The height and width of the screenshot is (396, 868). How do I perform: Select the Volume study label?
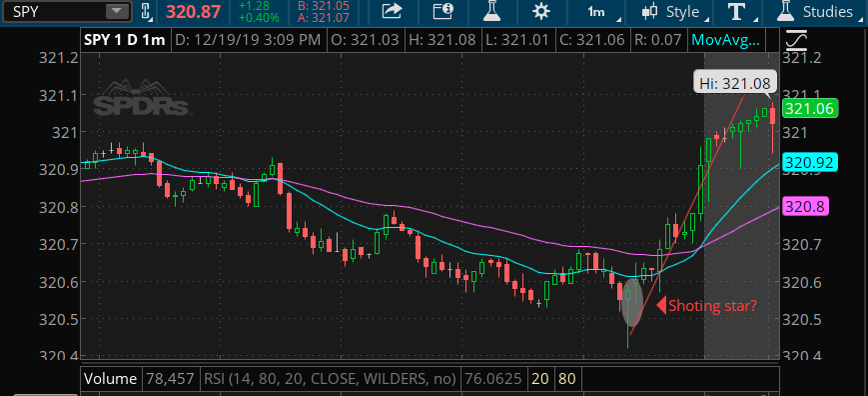(x=110, y=379)
